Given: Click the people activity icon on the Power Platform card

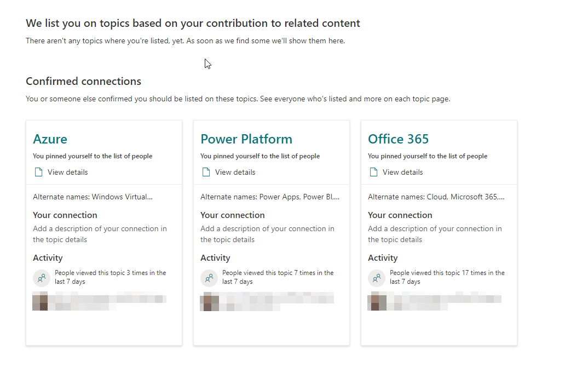Looking at the screenshot, I should [x=209, y=278].
